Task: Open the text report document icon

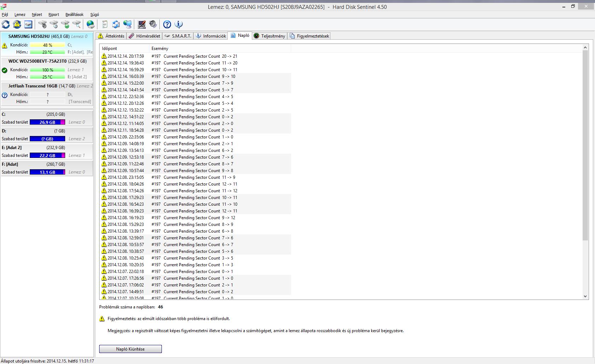Action: (x=105, y=24)
